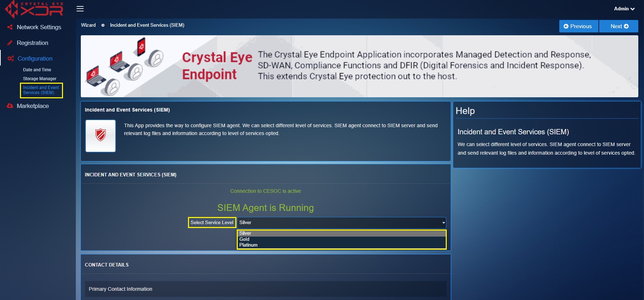Choose Platinum from the service level list
Image resolution: width=644 pixels, height=300 pixels.
(x=341, y=245)
